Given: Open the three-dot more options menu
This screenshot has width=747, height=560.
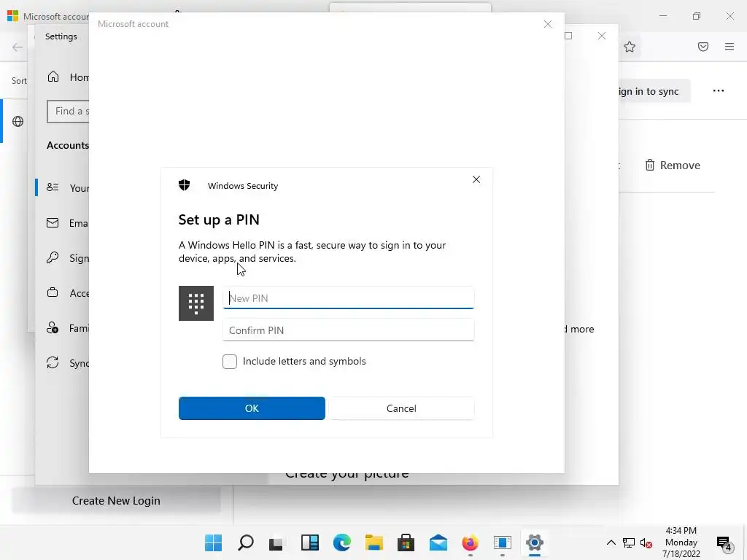Looking at the screenshot, I should 719,91.
